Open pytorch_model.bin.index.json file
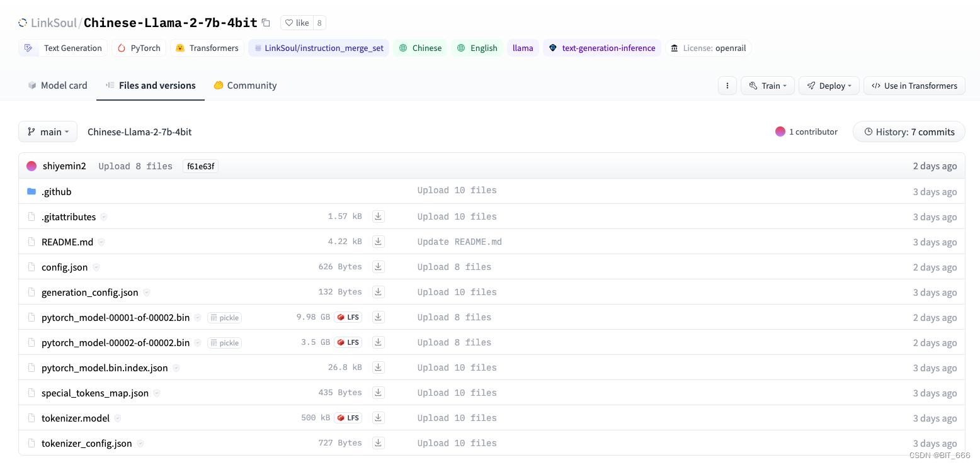The height and width of the screenshot is (465, 980). pyautogui.click(x=105, y=367)
